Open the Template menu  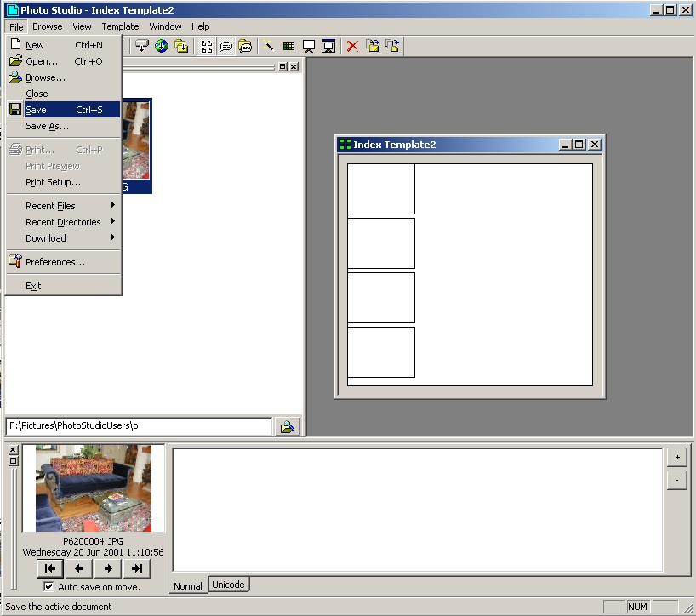120,26
